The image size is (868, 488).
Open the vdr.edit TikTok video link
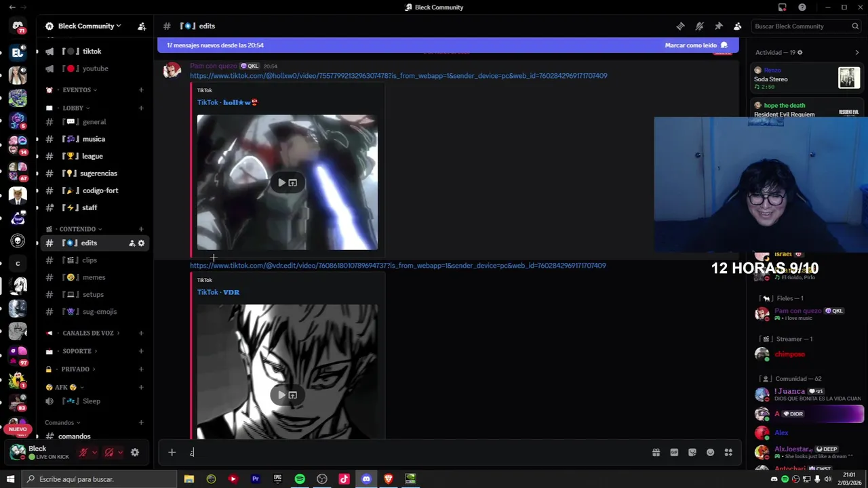397,266
